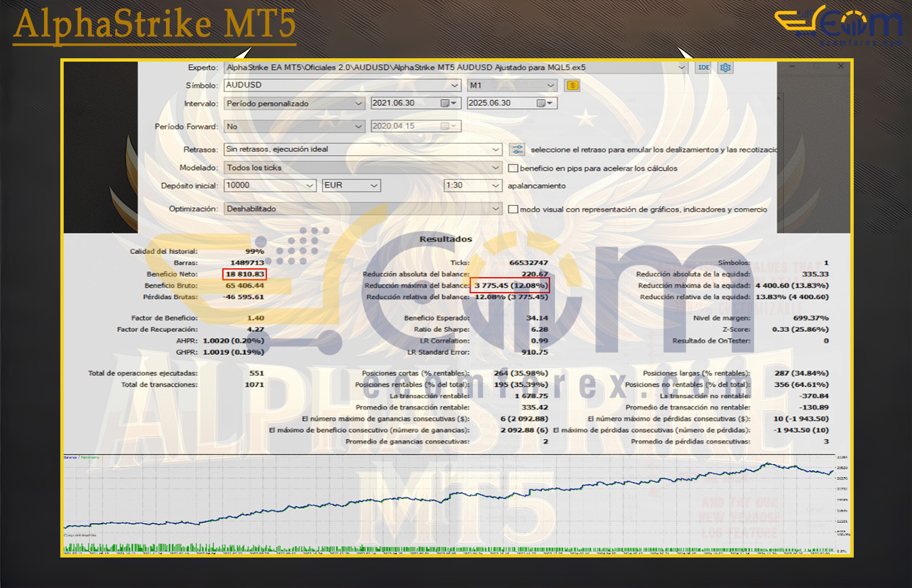The width and height of the screenshot is (912, 588).
Task: Open the Intervalo período personalizado dropdown
Action: point(359,103)
